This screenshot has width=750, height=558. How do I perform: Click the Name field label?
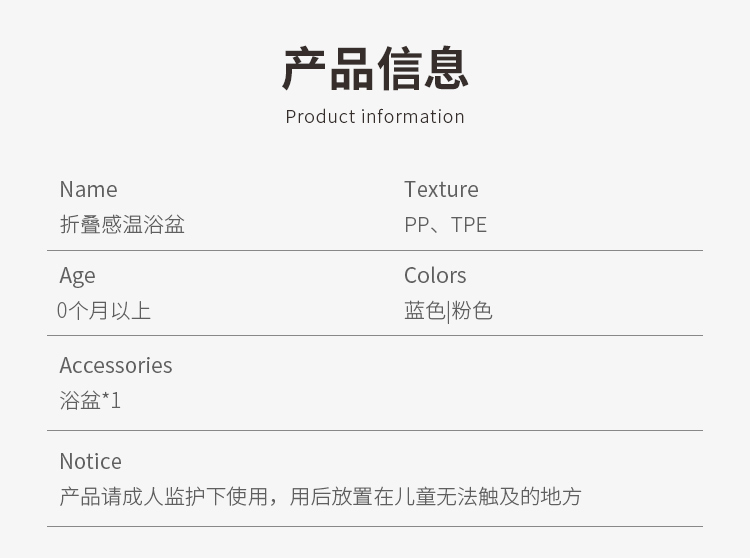pyautogui.click(x=88, y=190)
